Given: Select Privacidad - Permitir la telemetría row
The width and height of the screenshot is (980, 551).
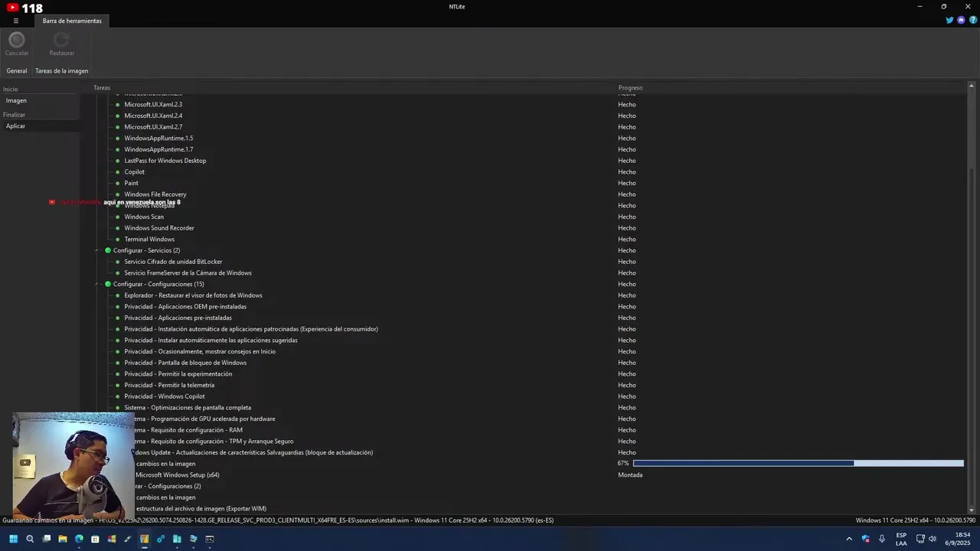Looking at the screenshot, I should click(169, 385).
